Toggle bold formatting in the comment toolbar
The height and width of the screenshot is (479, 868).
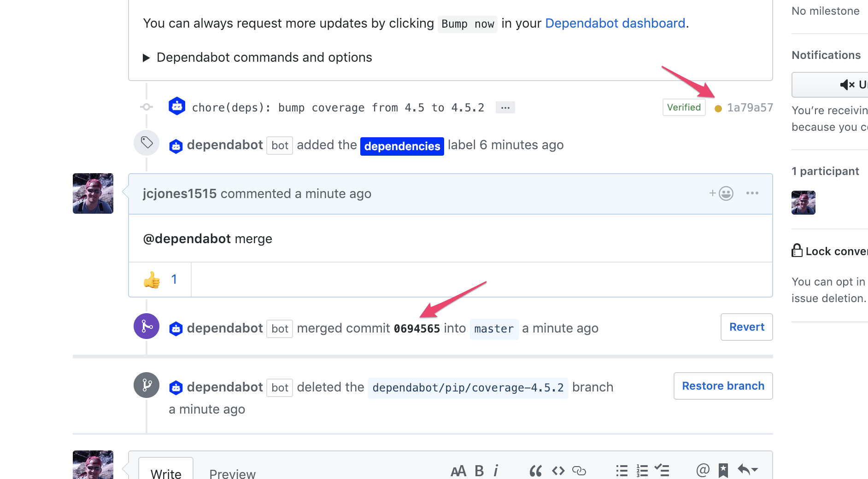(479, 471)
